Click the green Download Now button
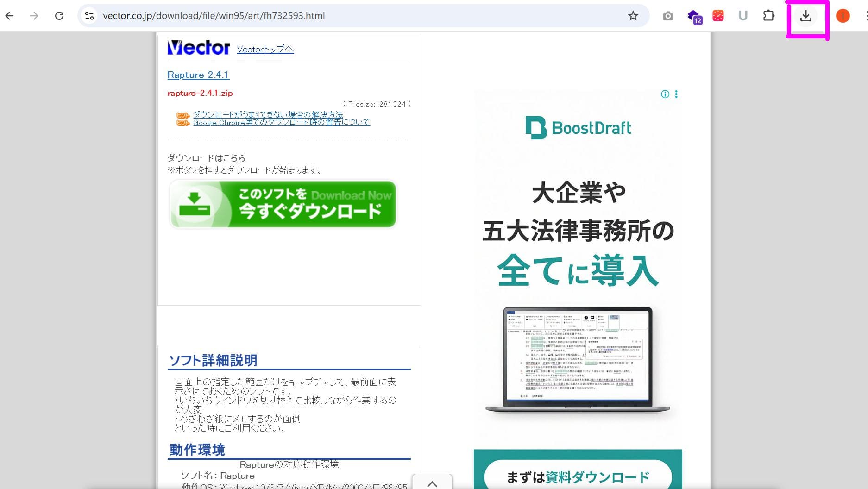Viewport: 868px width, 489px height. point(283,204)
